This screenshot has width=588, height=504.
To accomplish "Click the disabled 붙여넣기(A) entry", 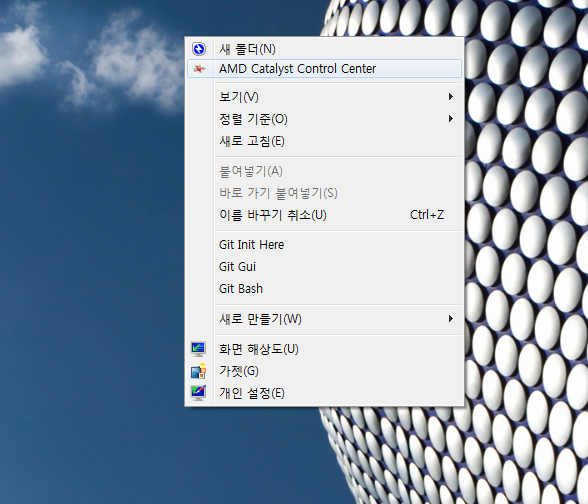I will 324,171.
